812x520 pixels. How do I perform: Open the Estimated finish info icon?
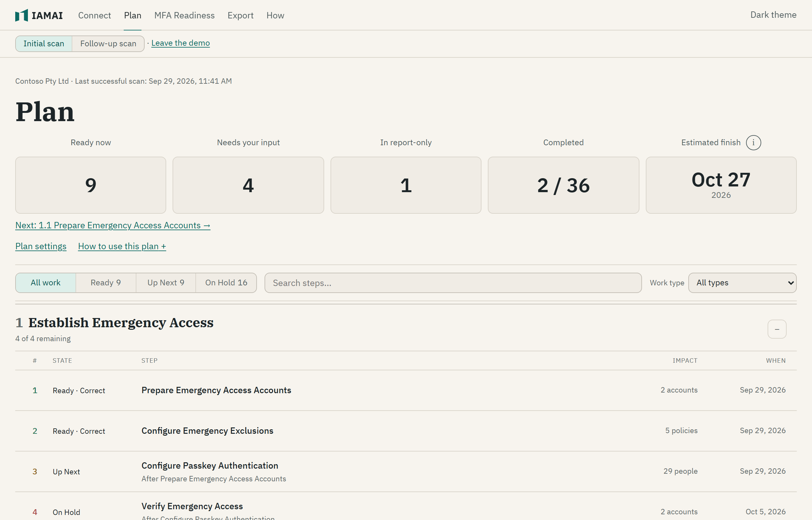coord(753,142)
